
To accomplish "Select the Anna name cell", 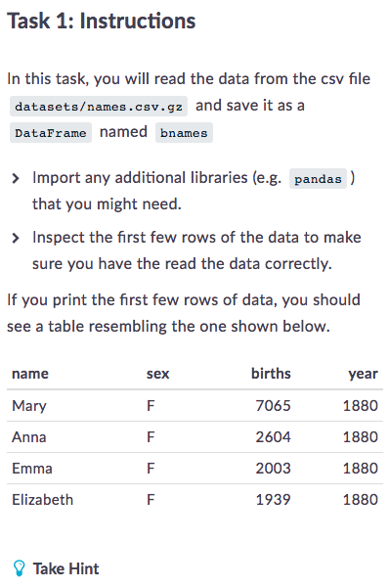I will tap(29, 437).
